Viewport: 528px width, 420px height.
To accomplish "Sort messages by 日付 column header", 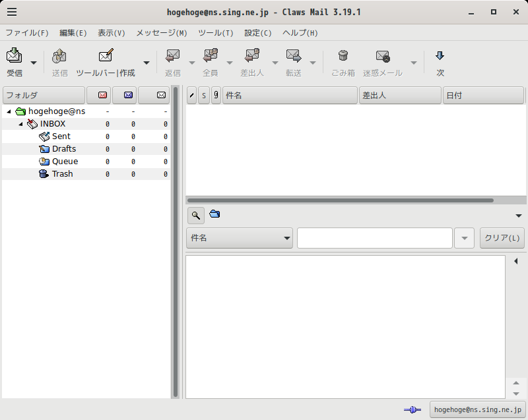I will pos(483,95).
